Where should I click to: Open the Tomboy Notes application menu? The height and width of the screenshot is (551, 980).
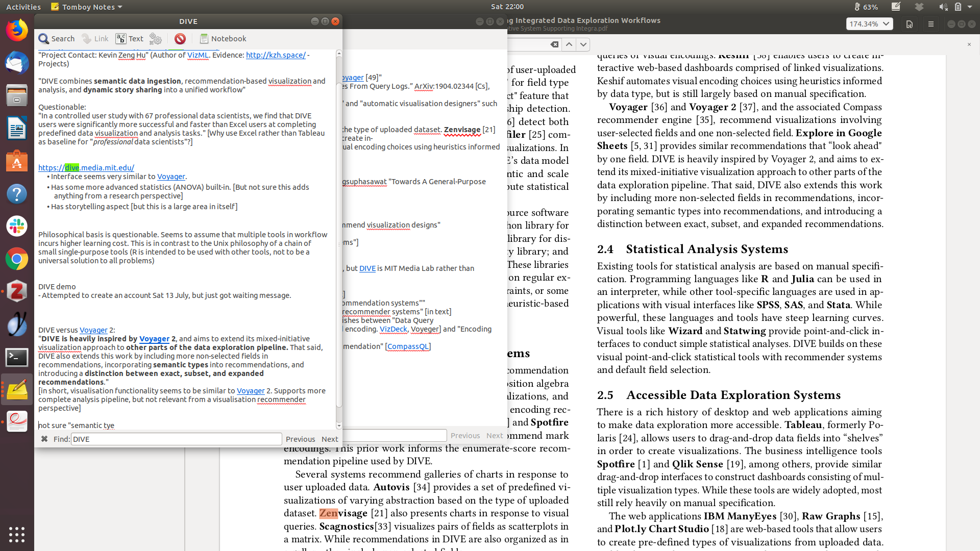(x=87, y=7)
